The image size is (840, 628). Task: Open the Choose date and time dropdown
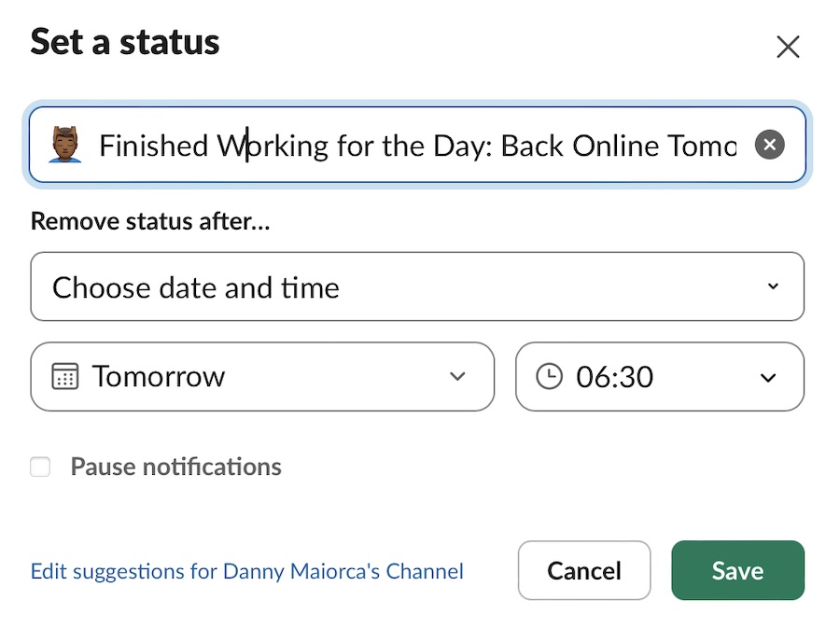click(x=417, y=286)
